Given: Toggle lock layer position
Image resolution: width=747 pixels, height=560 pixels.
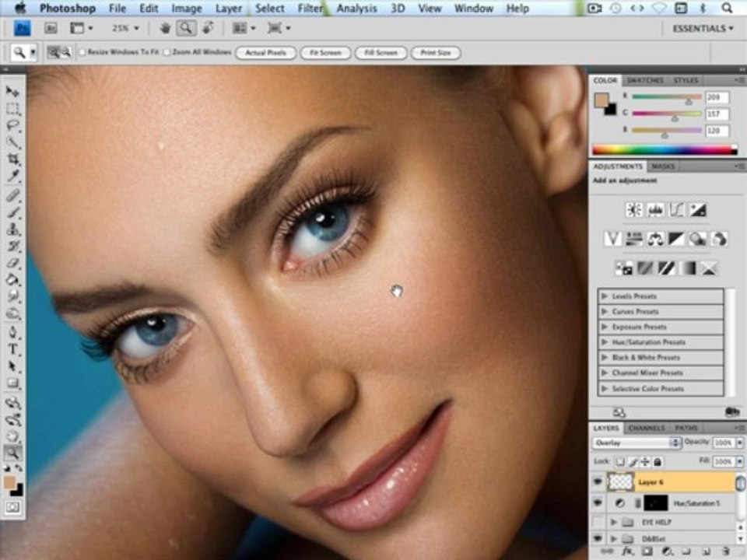Looking at the screenshot, I should (645, 461).
